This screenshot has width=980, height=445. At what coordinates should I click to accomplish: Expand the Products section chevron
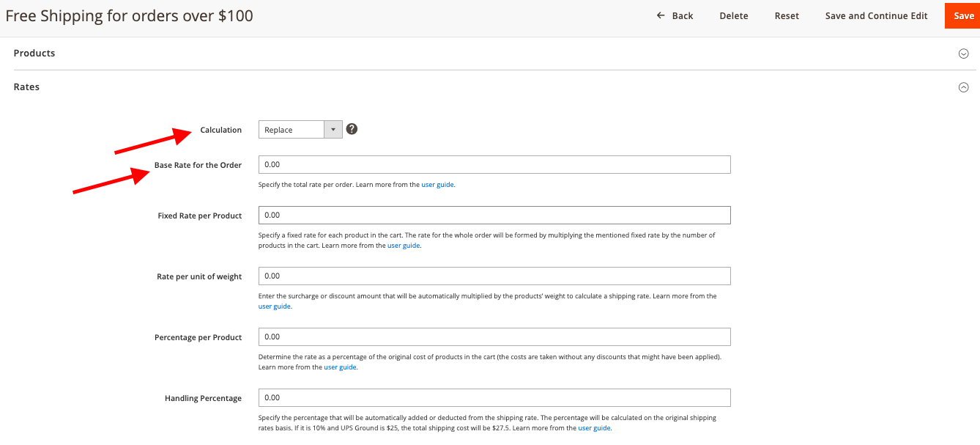(963, 54)
